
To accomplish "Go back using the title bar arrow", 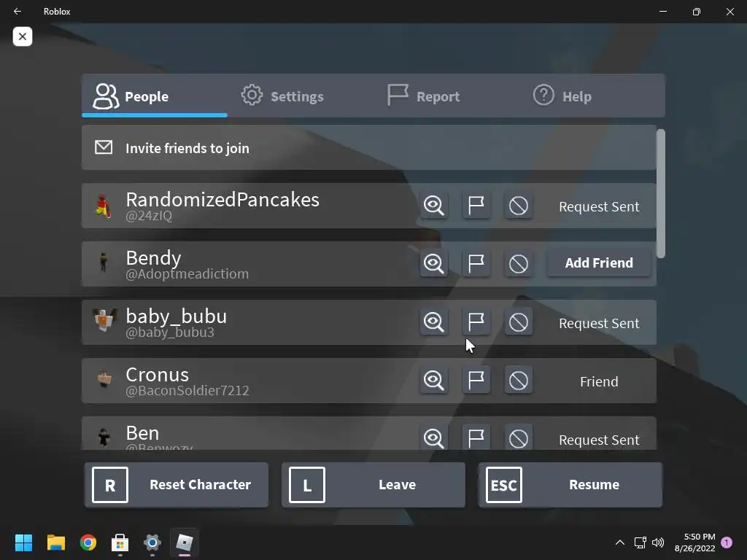I will [18, 12].
